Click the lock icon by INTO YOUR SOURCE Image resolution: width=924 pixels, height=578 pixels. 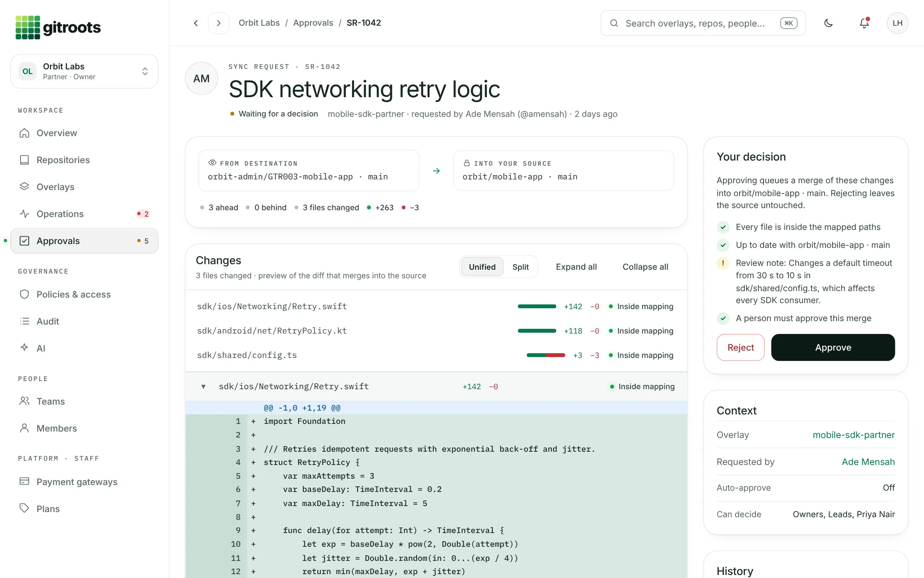click(467, 163)
